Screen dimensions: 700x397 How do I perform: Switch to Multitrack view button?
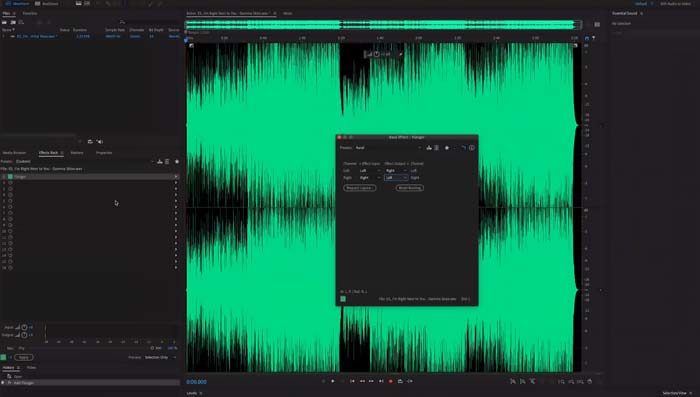pyautogui.click(x=47, y=4)
